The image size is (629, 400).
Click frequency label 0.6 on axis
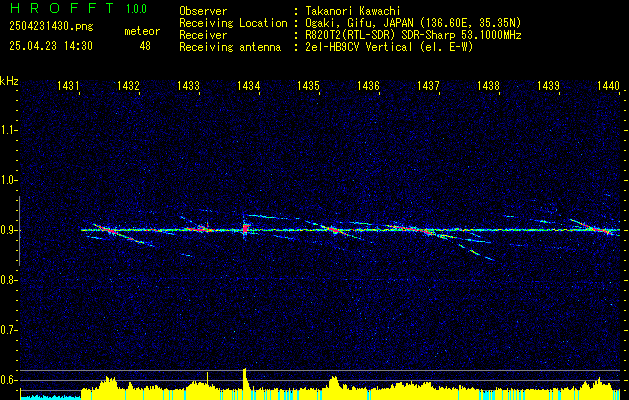[8, 380]
